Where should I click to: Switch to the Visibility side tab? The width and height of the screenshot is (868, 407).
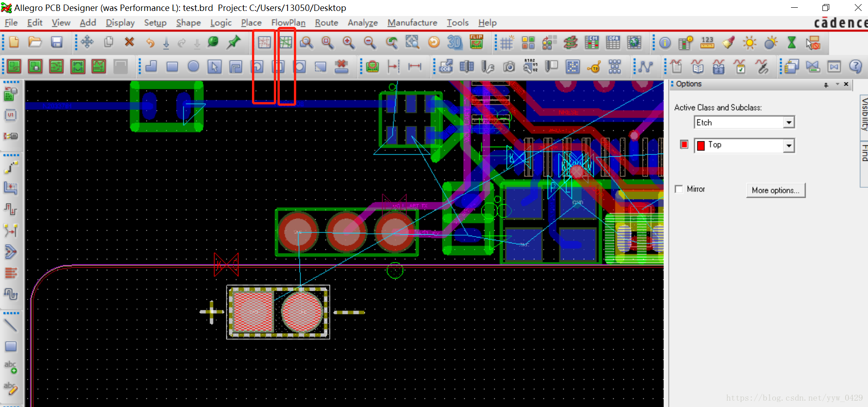tap(864, 114)
